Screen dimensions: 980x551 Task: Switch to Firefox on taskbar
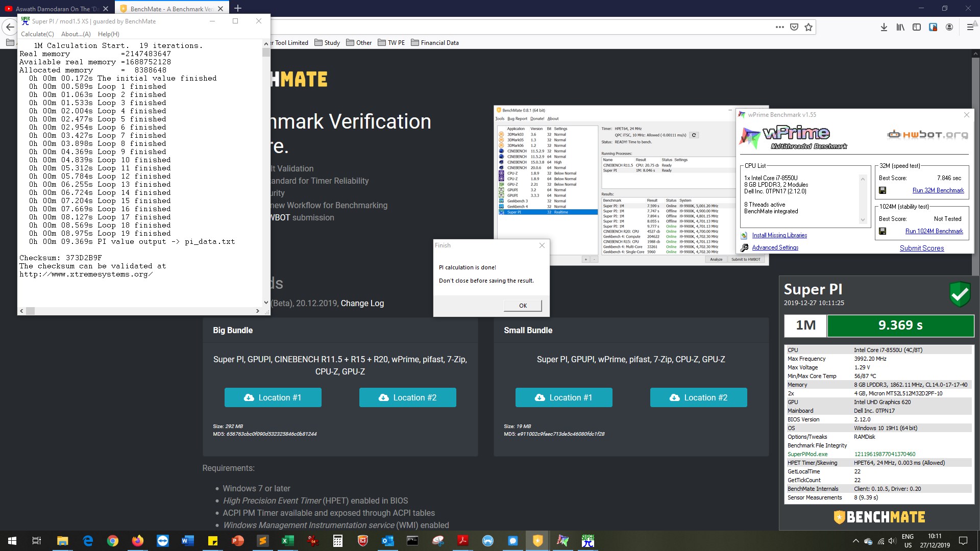click(138, 541)
